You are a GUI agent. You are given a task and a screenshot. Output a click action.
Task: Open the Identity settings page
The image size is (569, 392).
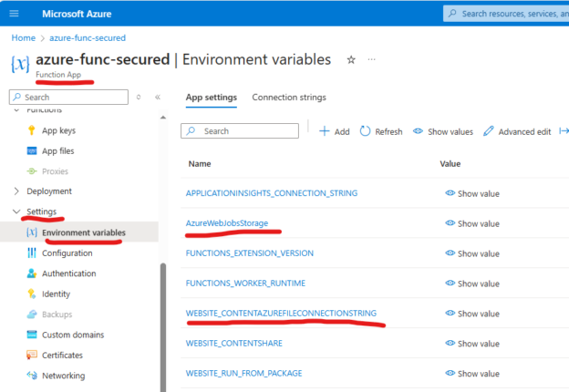point(56,294)
